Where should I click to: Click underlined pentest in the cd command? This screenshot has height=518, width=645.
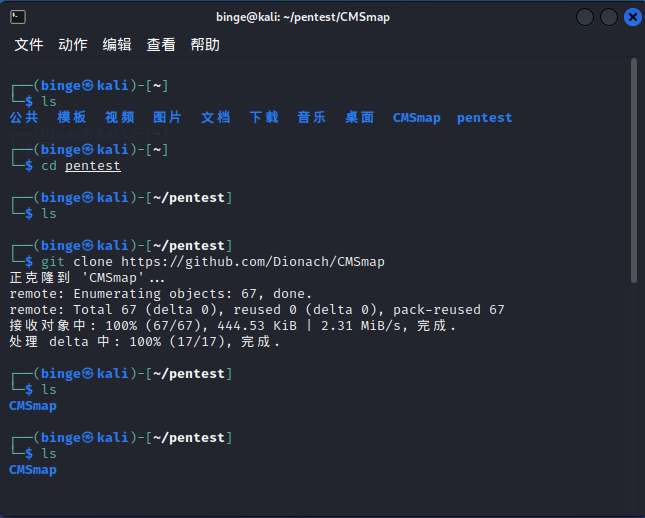[93, 166]
